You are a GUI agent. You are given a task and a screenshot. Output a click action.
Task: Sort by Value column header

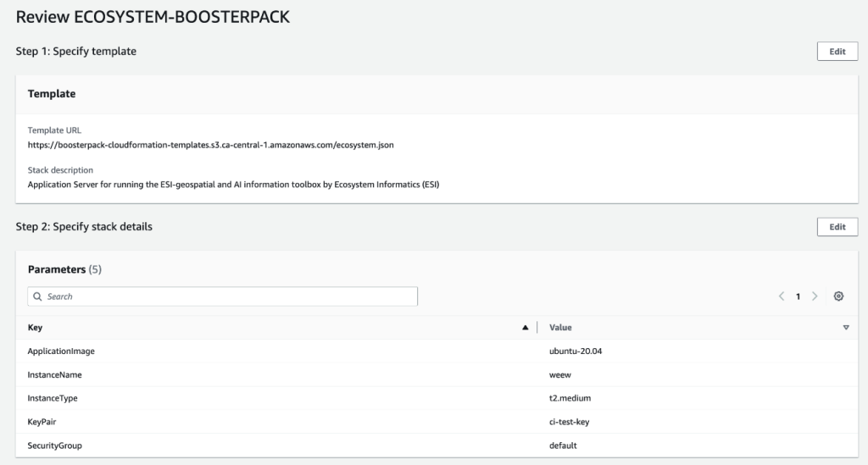tap(560, 327)
